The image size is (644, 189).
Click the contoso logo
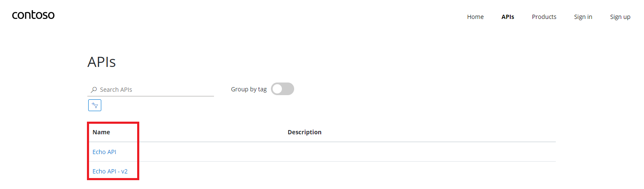33,15
